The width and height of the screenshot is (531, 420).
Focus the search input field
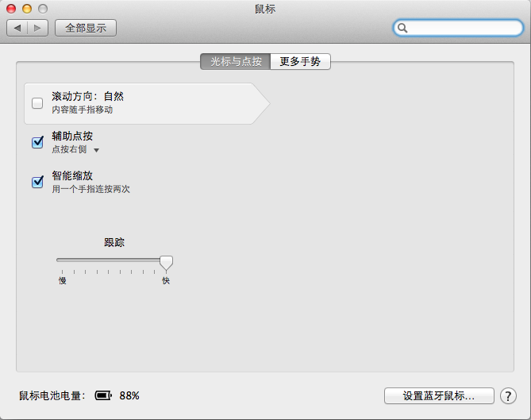pos(458,28)
